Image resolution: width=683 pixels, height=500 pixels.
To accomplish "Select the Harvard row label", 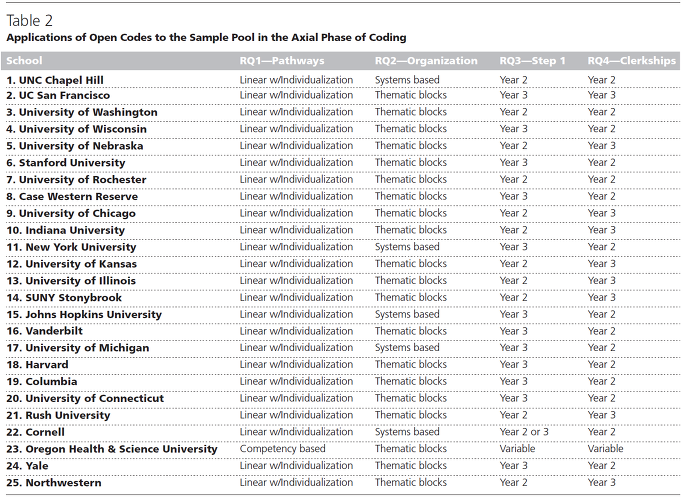I will [x=37, y=365].
